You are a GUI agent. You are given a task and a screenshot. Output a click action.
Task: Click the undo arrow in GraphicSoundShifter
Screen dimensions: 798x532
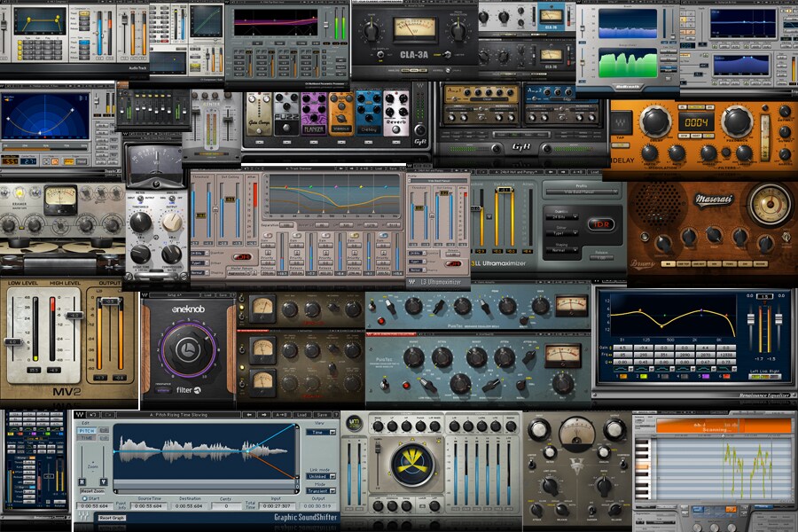(x=93, y=415)
